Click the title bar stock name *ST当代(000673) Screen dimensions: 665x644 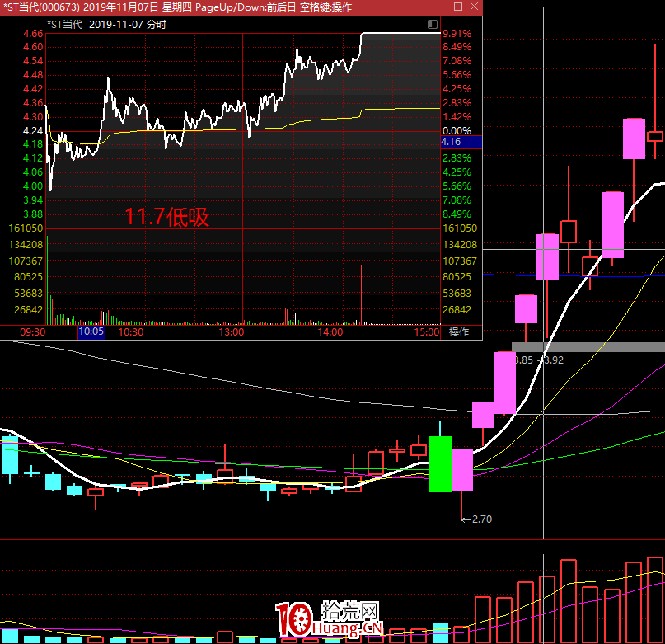[41, 7]
